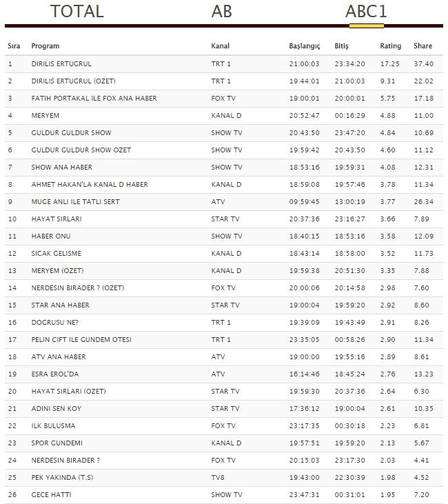Click the Bitiş column header
The width and height of the screenshot is (448, 504).
[x=342, y=46]
